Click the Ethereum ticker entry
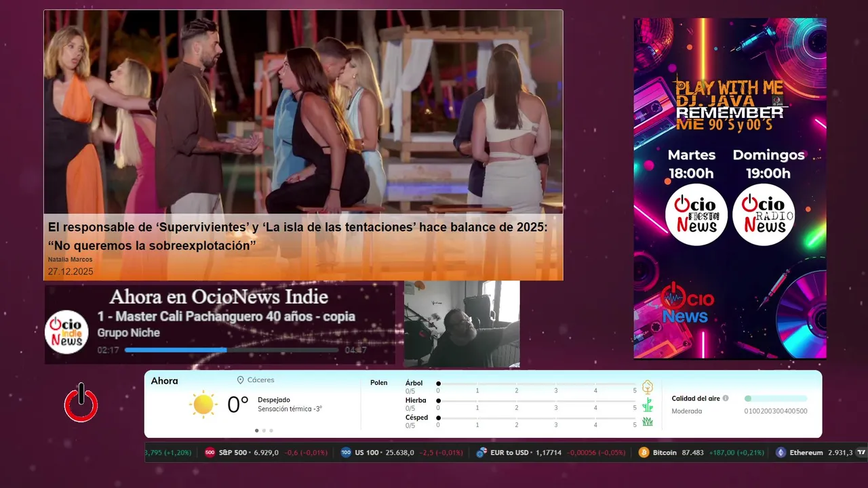This screenshot has width=868, height=488. pyautogui.click(x=814, y=453)
